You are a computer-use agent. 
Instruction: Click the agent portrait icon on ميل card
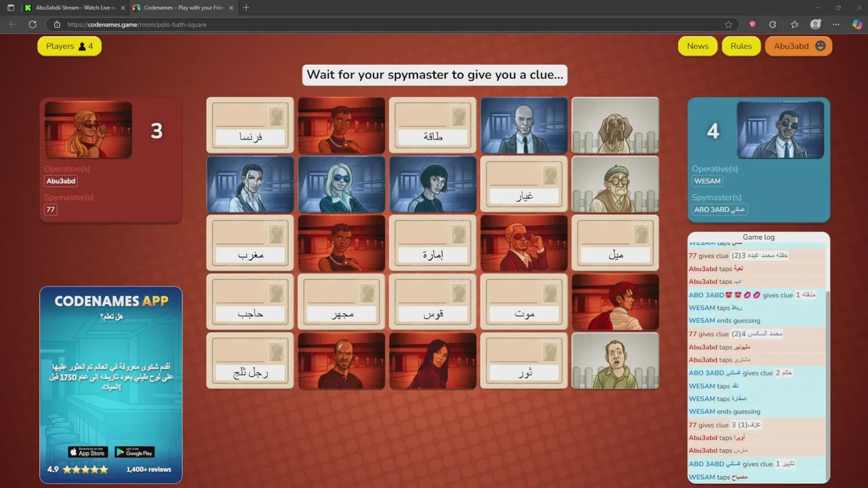click(642, 235)
